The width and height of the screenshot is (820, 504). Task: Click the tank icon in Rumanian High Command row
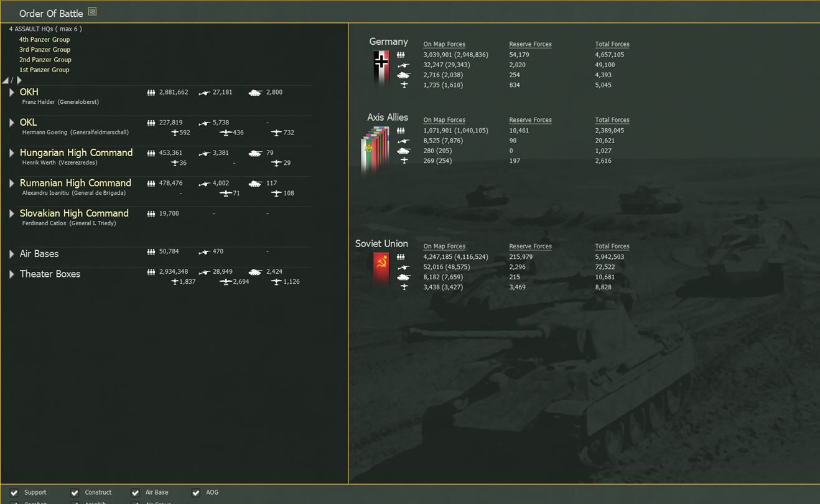[255, 184]
